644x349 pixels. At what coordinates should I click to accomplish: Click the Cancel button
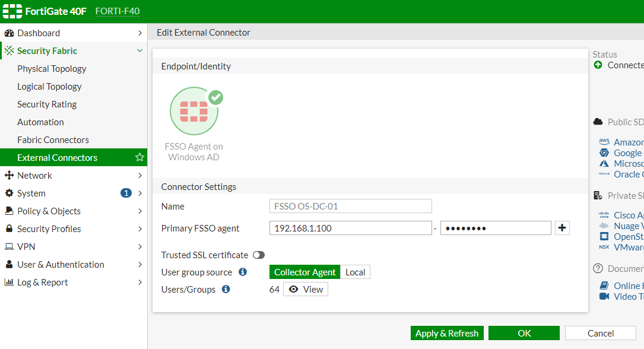click(x=601, y=333)
